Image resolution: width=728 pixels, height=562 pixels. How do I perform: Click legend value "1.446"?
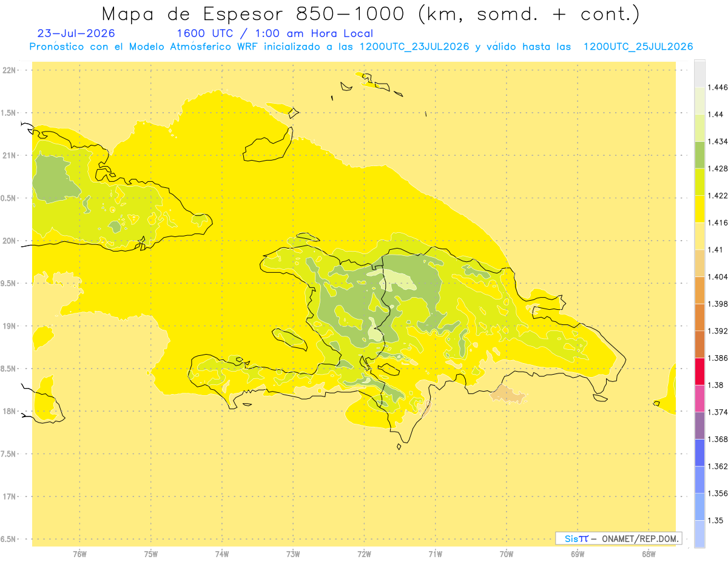pos(718,87)
